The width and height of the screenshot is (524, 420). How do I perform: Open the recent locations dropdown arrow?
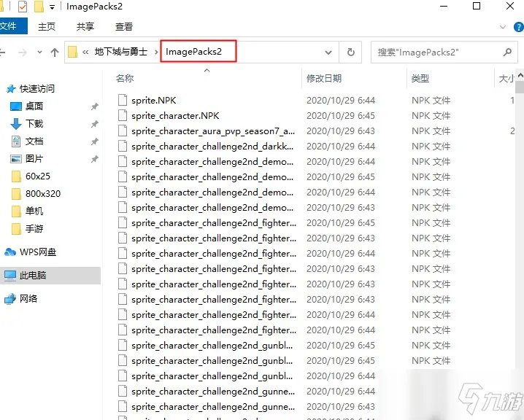[x=39, y=52]
